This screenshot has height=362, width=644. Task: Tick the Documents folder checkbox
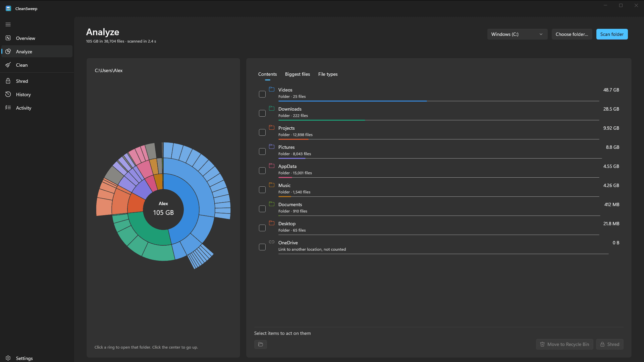point(262,209)
